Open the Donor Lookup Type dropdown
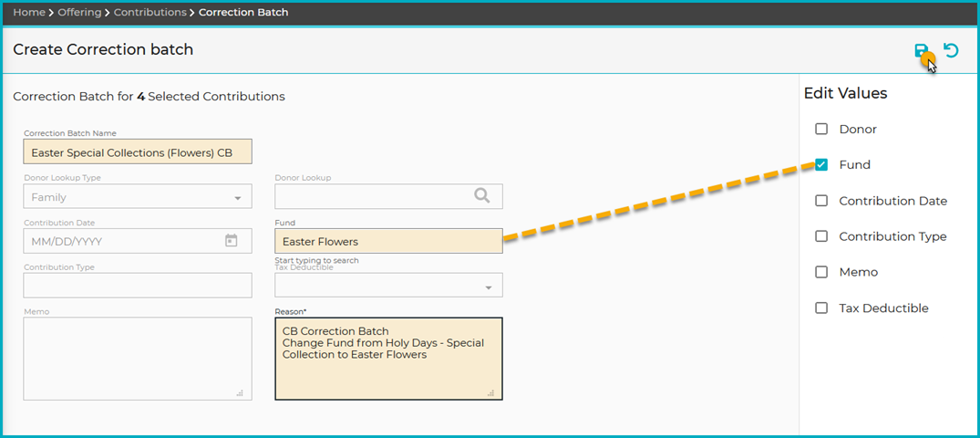Viewport: 980px width, 438px height. coord(138,196)
